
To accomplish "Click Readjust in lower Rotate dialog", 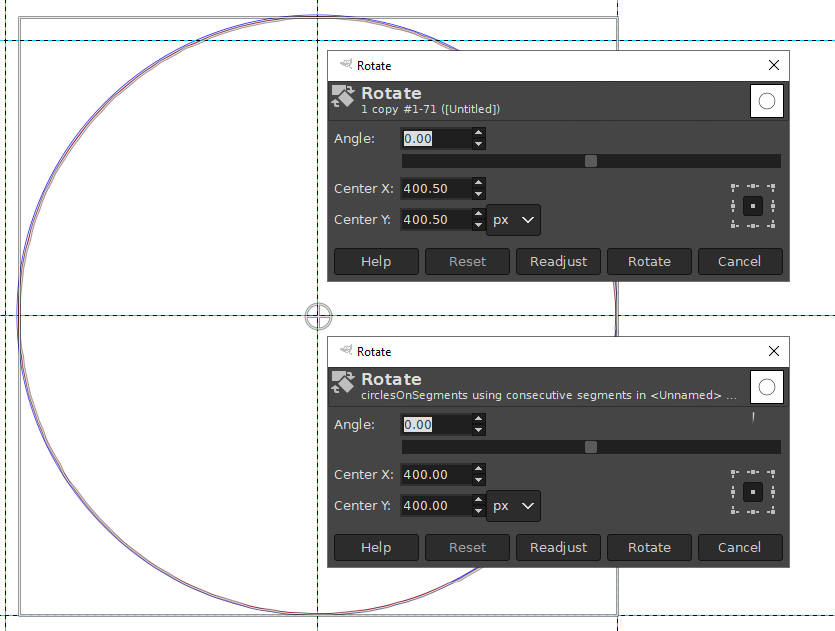I will [x=558, y=547].
